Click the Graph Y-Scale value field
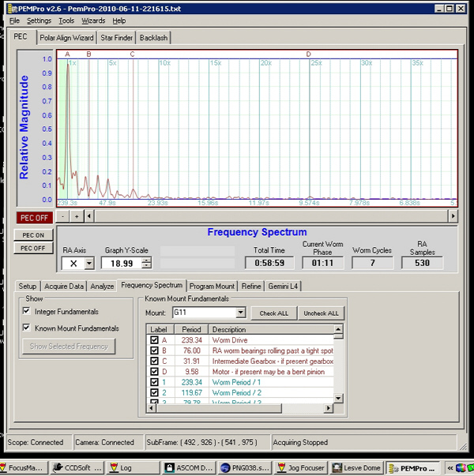The image size is (474, 476). (x=122, y=263)
